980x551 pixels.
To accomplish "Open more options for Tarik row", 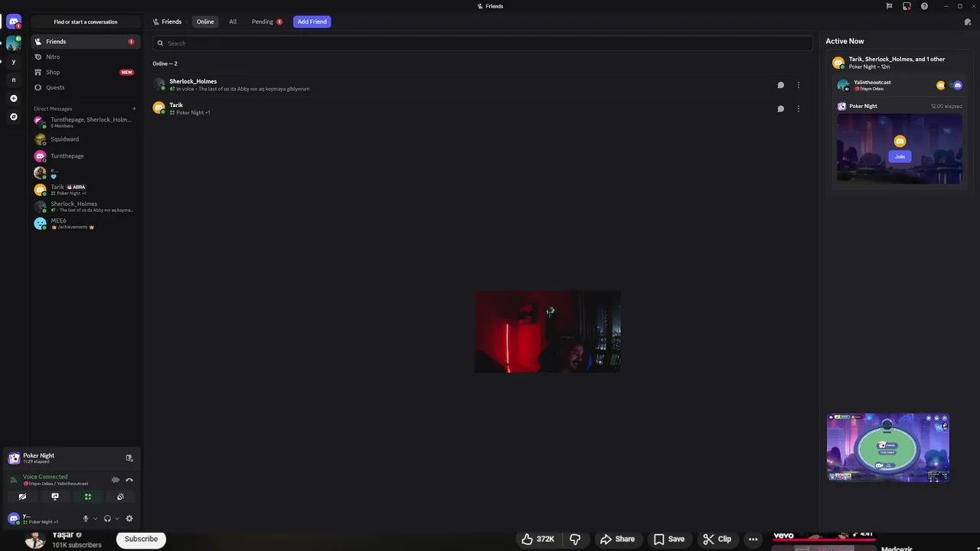I will 798,109.
